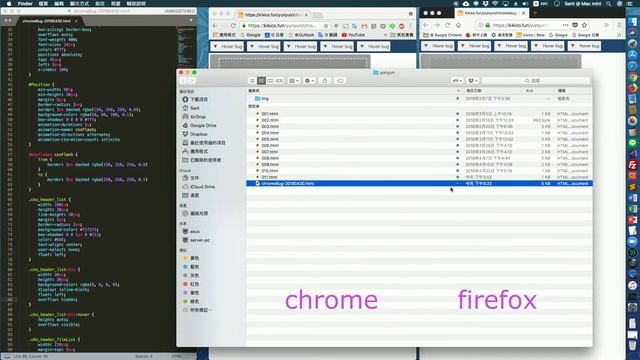Sort by the kind column header
Viewport: 640px width, 360px height.
tap(573, 91)
